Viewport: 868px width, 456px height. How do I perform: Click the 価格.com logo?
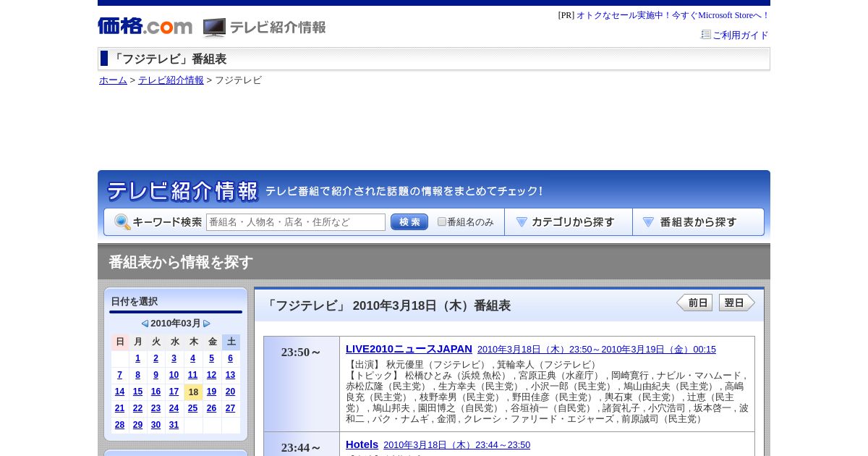(145, 26)
